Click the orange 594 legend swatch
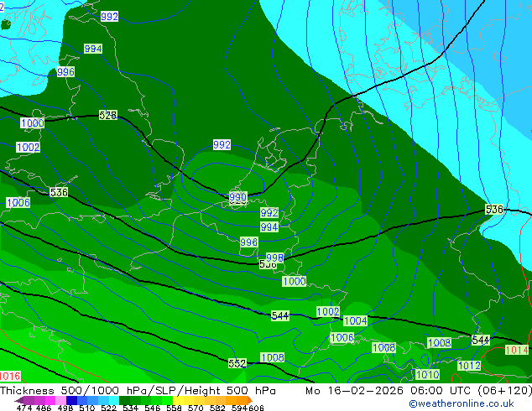532x411 pixels. (242, 400)
